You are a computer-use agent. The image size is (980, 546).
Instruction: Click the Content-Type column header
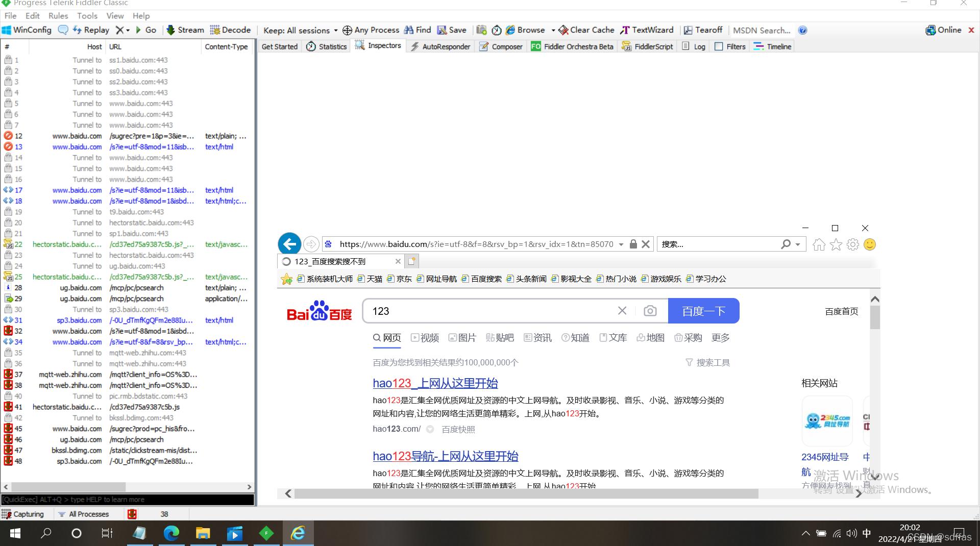(227, 46)
